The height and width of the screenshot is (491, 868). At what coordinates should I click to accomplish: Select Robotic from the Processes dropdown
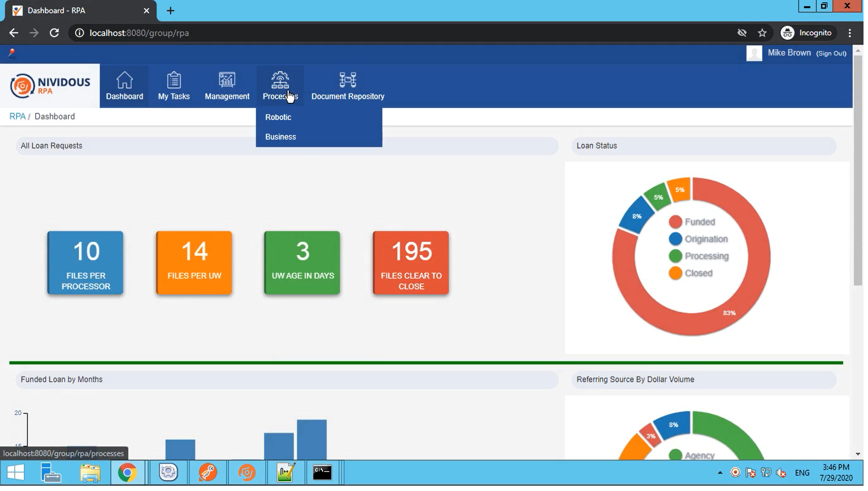(x=278, y=117)
